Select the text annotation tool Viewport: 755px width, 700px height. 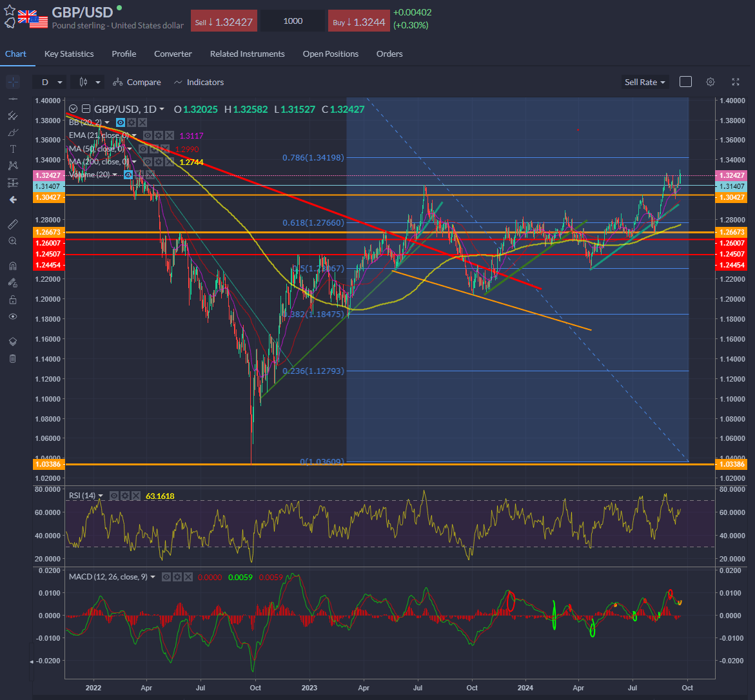(x=12, y=149)
